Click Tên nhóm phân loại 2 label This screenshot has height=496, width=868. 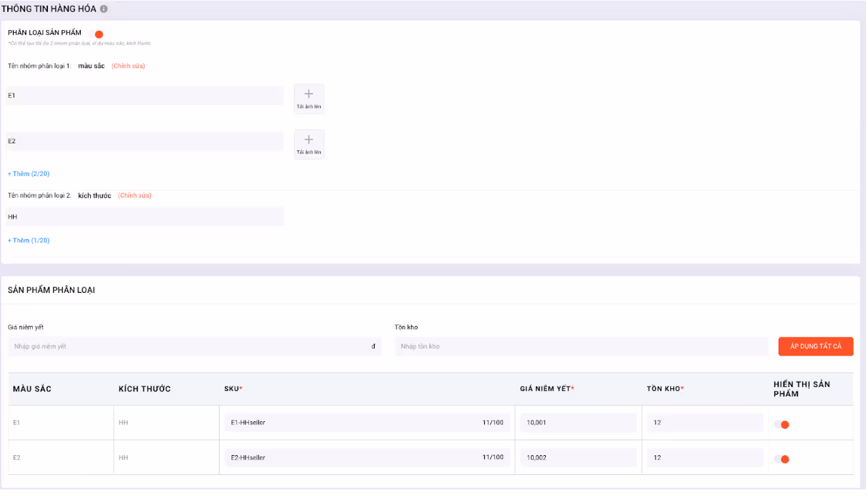pos(39,196)
